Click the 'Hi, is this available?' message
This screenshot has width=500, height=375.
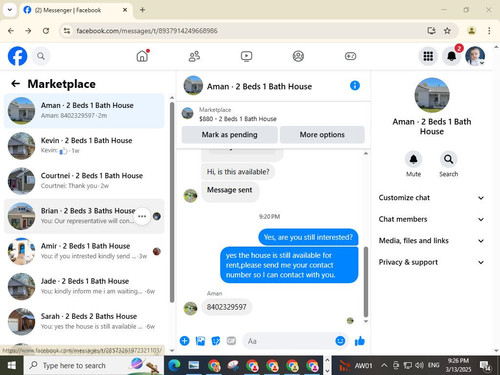(238, 172)
